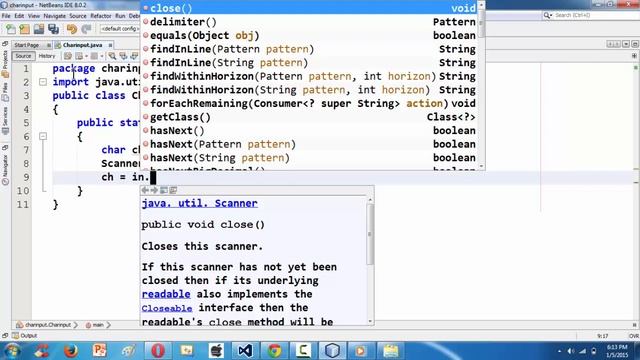Click the Javadoc popup vertical scrollbar

click(x=370, y=234)
